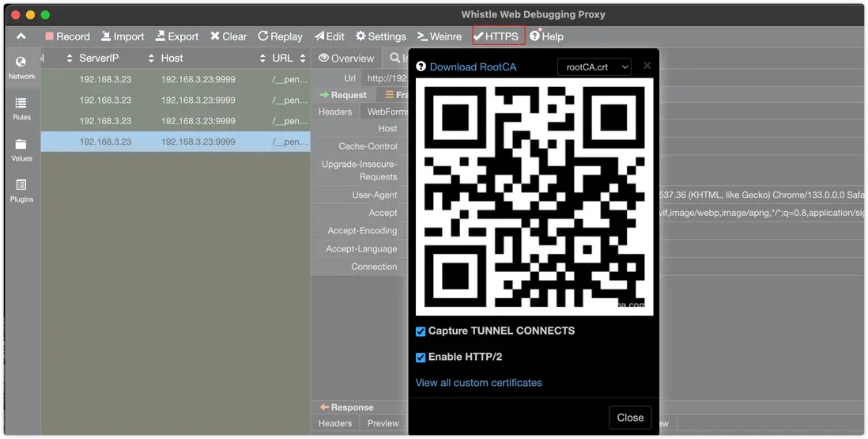Open the rootCA.crt format dropdown
The image size is (868, 439).
coord(594,67)
